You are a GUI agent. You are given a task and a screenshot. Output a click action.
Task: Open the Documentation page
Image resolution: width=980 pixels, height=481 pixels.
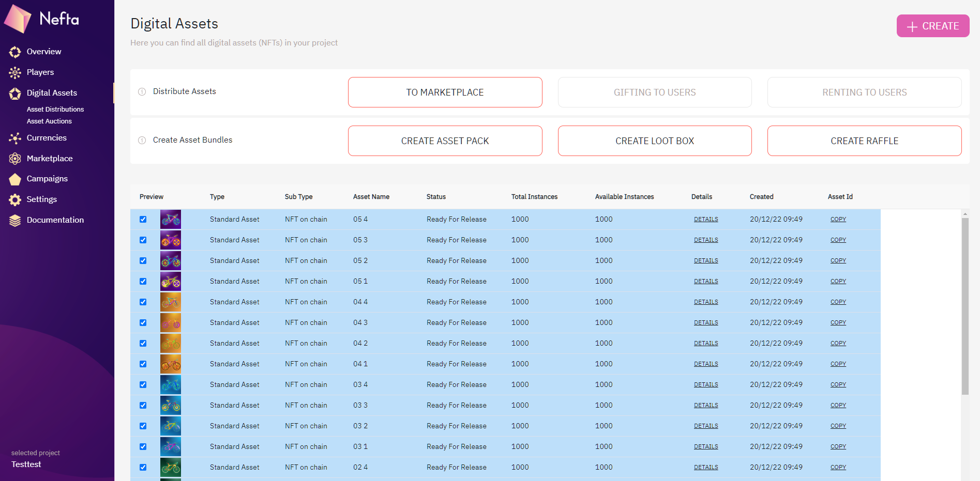55,220
